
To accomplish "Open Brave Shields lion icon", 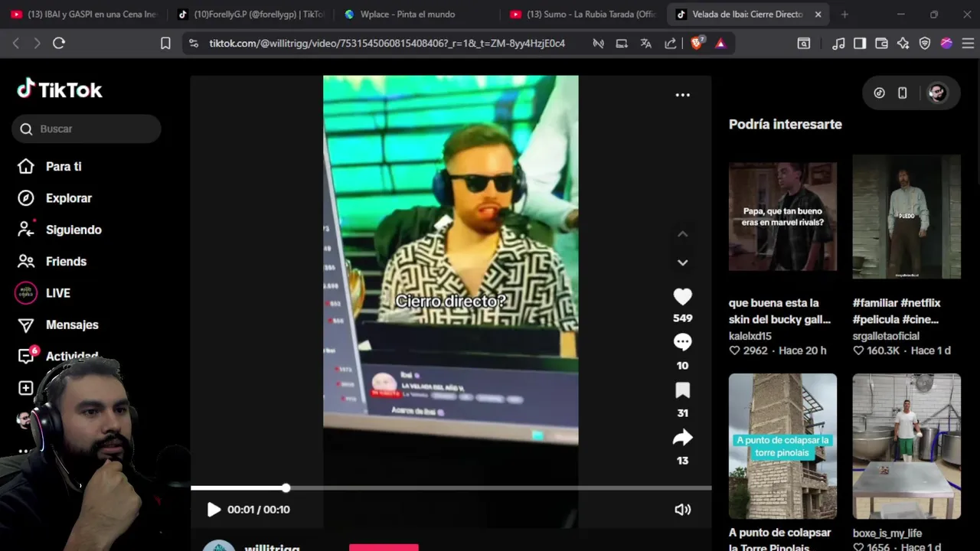I will click(x=697, y=44).
